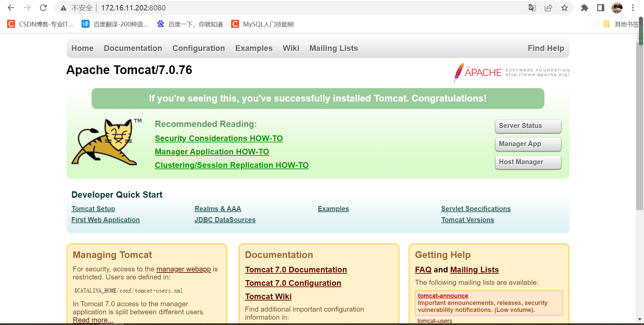Click the Host Manager button
Viewport: 644px width, 325px height.
click(x=528, y=162)
